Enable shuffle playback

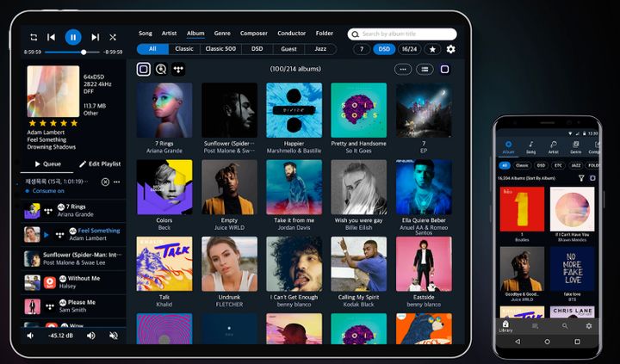tap(113, 37)
